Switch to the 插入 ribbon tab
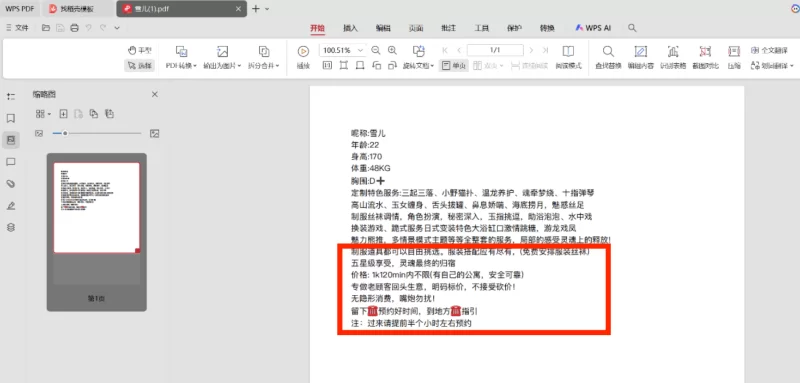Screen dimensions: 800x383 (x=350, y=29)
